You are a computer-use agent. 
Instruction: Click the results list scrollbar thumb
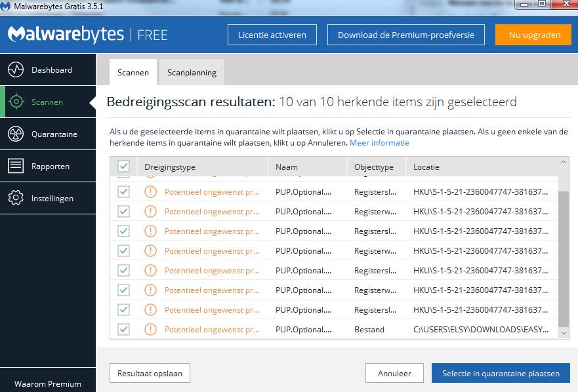[x=564, y=259]
